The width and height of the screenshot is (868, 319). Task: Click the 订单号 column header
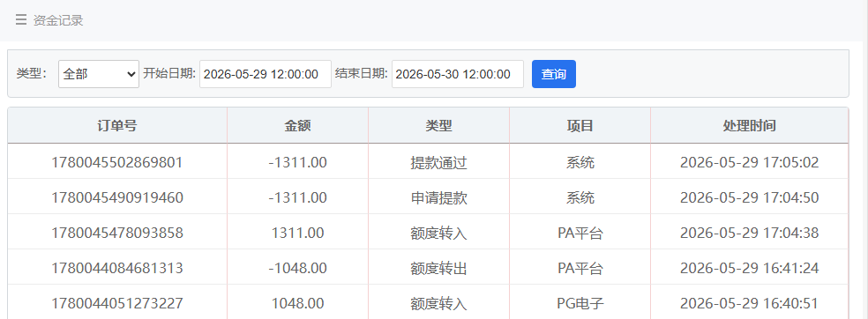tap(117, 125)
